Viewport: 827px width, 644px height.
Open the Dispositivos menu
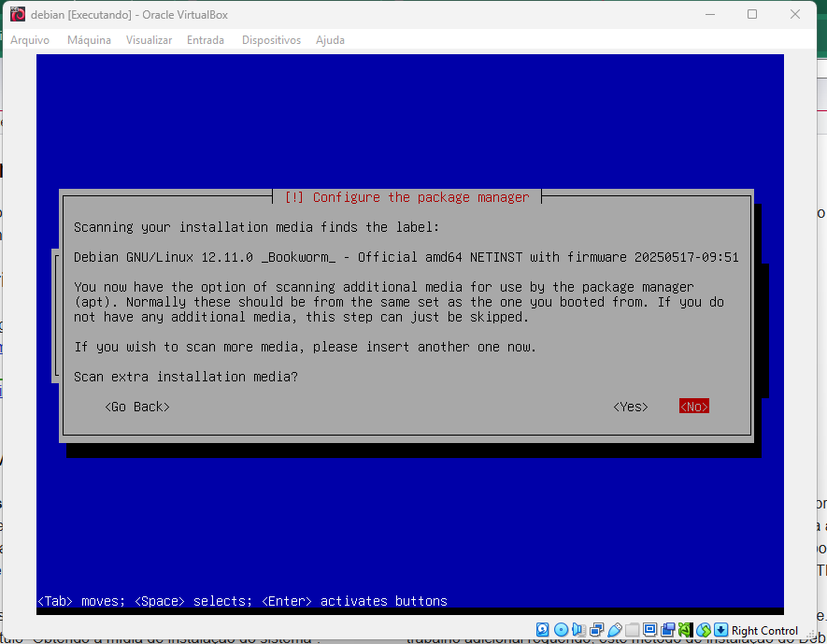[x=271, y=40]
